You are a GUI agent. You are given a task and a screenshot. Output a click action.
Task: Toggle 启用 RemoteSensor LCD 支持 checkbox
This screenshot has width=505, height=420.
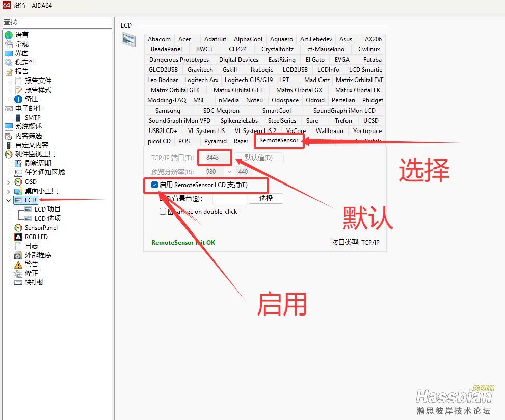coord(154,185)
